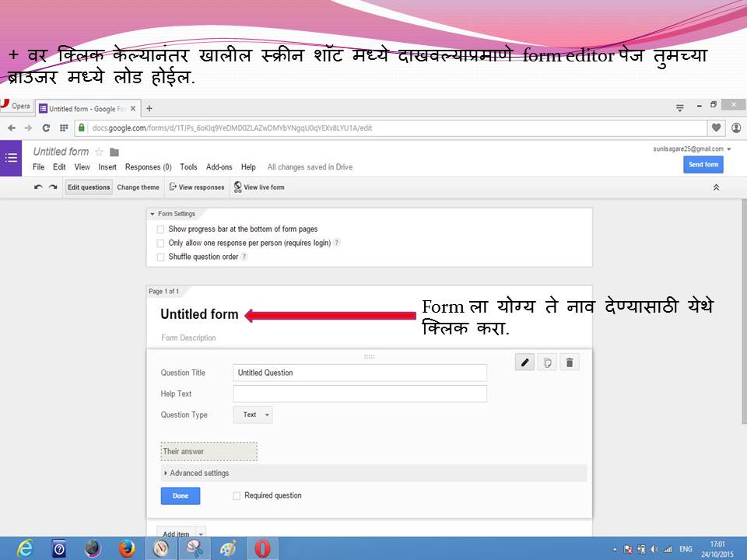This screenshot has width=747, height=560.
Task: Open the Tools menu
Action: coord(188,167)
